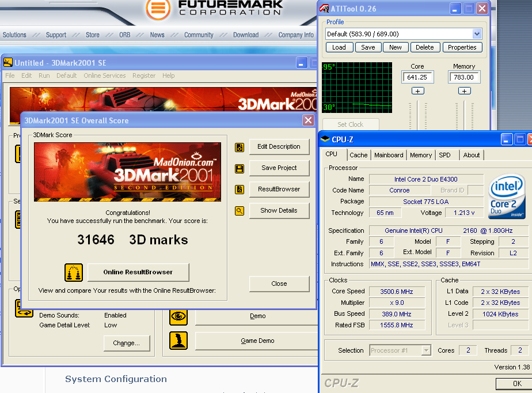Click the Save Project button
532x393 pixels.
click(279, 168)
